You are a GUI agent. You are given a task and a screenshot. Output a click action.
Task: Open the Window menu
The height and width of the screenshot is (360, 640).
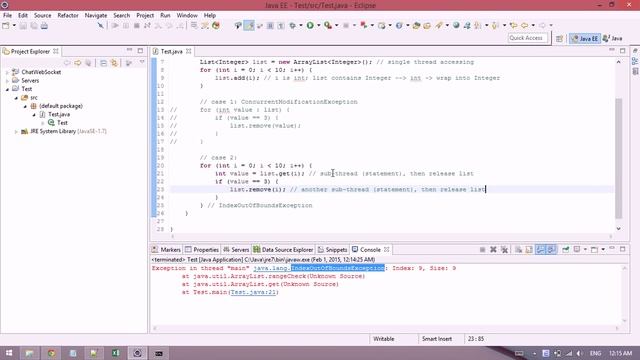187,15
